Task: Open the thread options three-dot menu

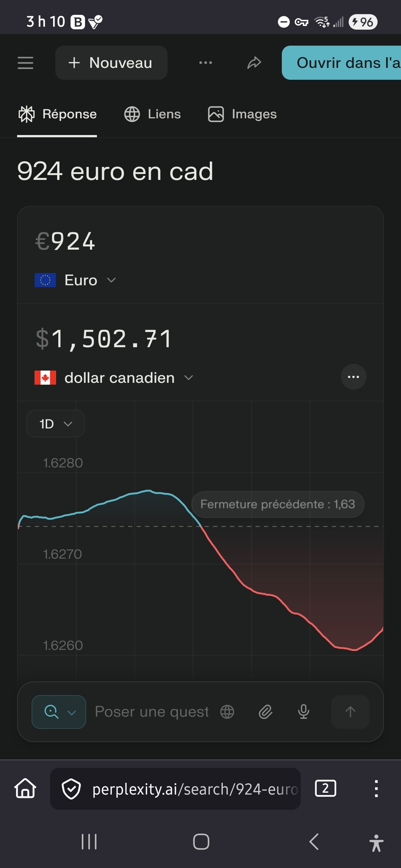Action: coord(205,63)
